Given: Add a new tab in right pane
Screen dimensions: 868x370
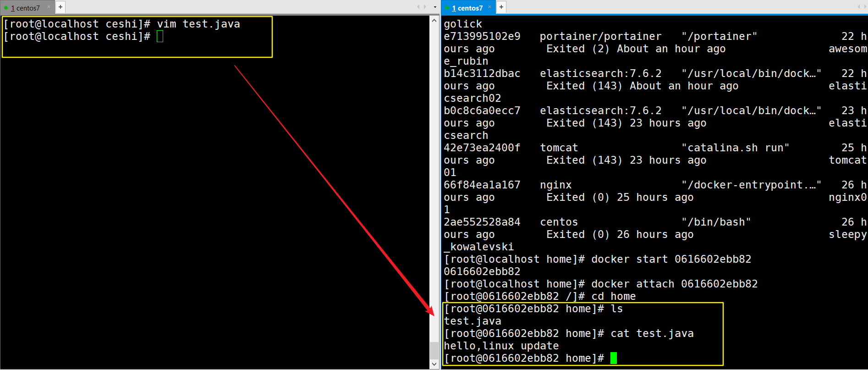Looking at the screenshot, I should point(501,7).
